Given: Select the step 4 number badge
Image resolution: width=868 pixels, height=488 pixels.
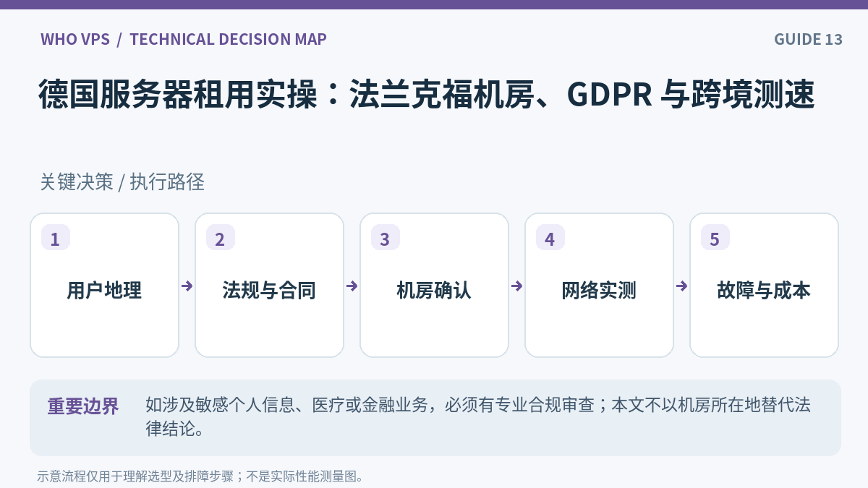Looking at the screenshot, I should [x=550, y=239].
